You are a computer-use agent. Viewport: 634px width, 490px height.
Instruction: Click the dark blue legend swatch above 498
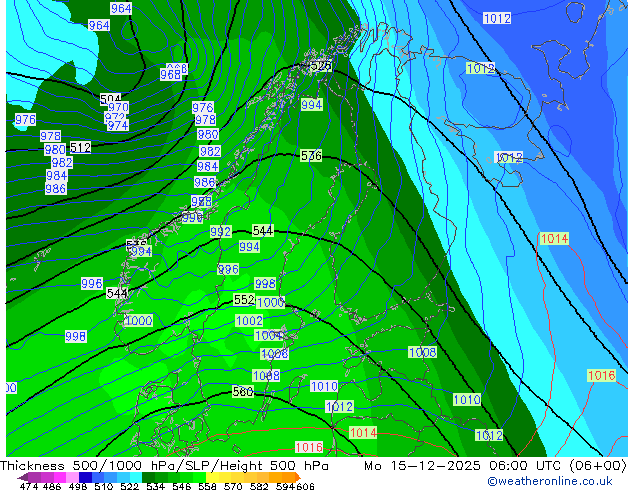[85, 477]
